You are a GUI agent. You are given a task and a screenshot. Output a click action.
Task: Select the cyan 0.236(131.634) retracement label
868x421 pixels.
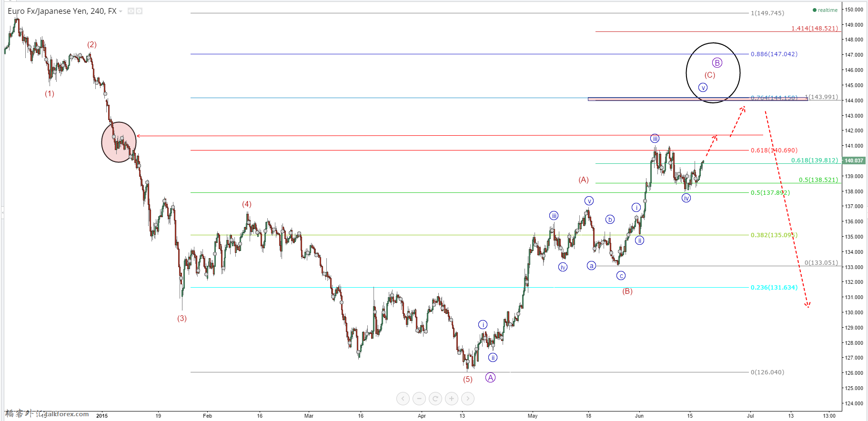tap(774, 288)
